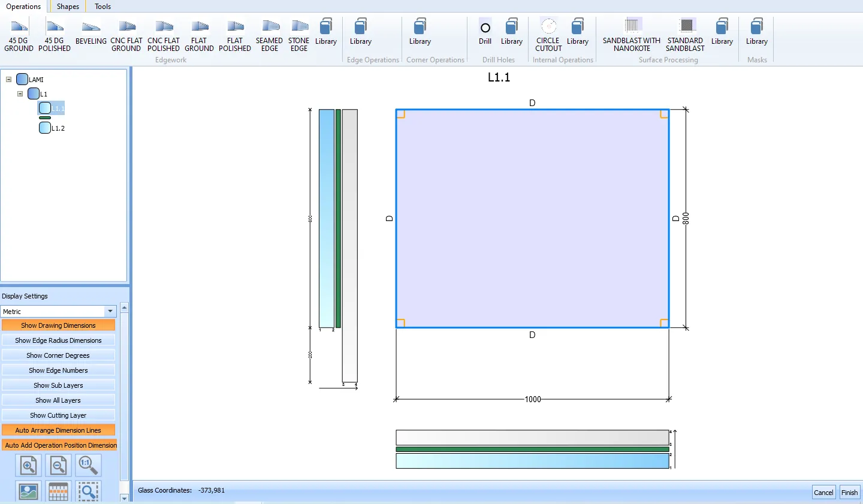The height and width of the screenshot is (504, 863).
Task: Open the Masks Library
Action: point(757,32)
